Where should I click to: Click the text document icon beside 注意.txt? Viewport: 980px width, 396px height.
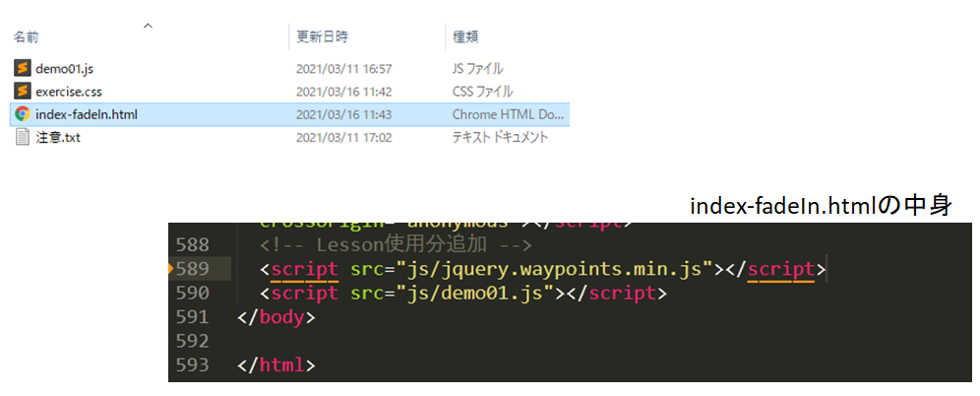coord(23,137)
